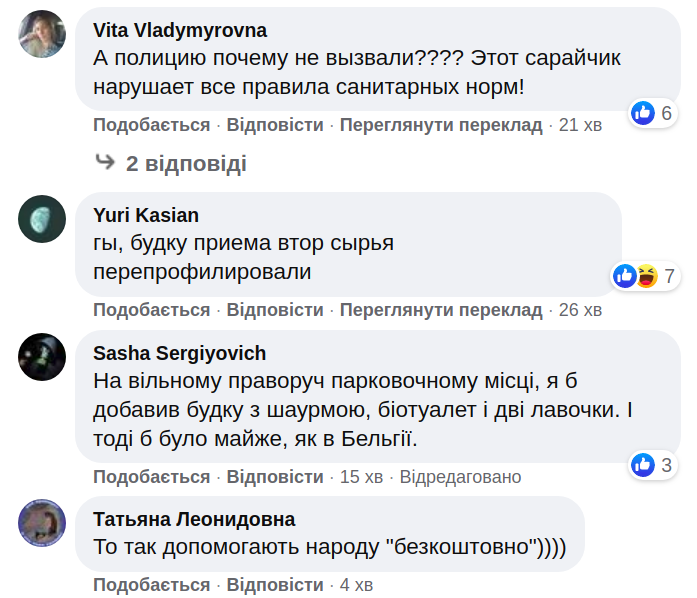The height and width of the screenshot is (598, 697).
Task: Like Yuri Kasian's comment via Подобається
Action: [152, 310]
